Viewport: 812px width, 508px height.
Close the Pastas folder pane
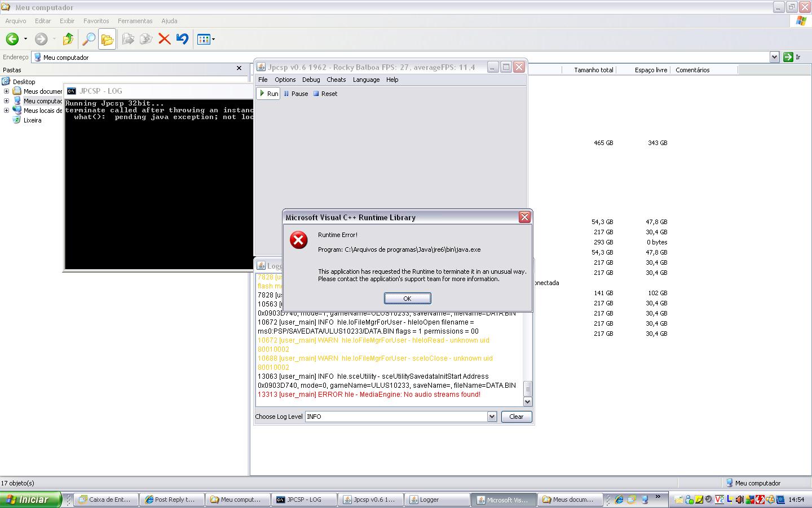click(239, 68)
